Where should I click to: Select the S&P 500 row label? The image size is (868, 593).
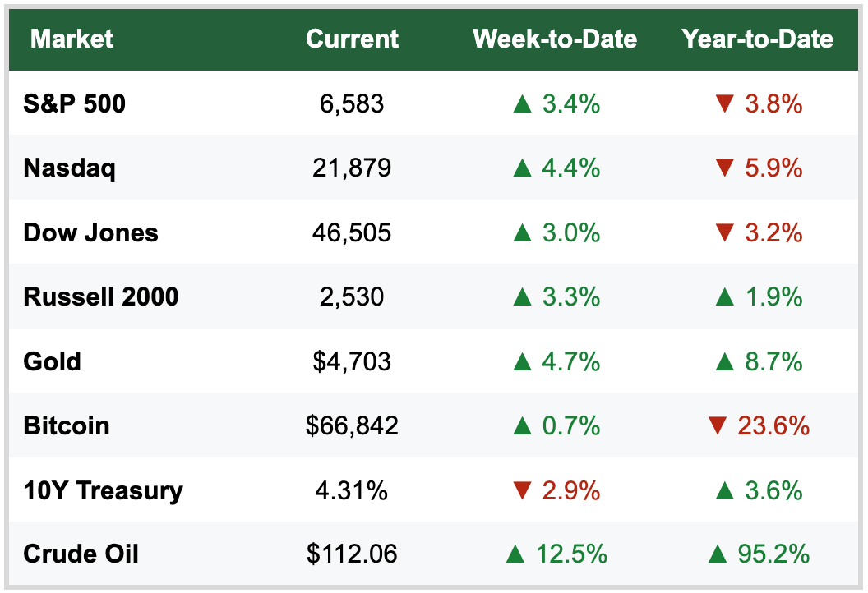75,103
